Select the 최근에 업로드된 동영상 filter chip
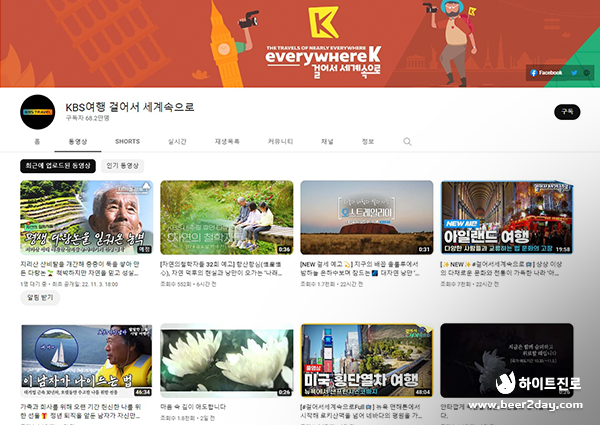Screen dimensions: 600x425 point(58,166)
